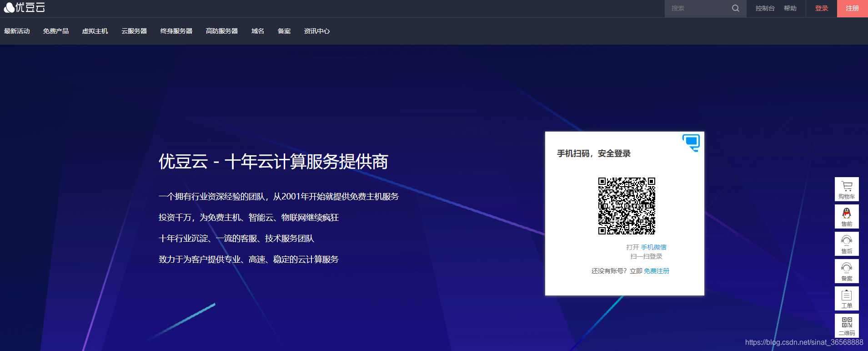Viewport: 868px width, 351px height.
Task: Open 备案 headset sidebar icon
Action: coord(847,271)
